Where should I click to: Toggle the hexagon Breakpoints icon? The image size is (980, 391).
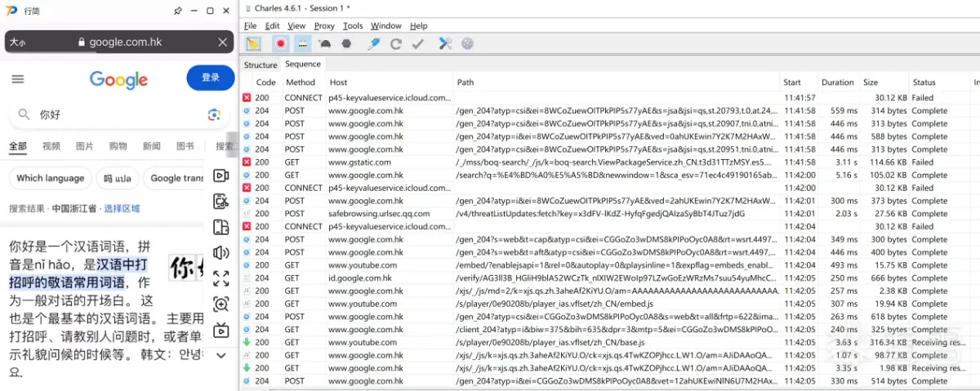346,43
